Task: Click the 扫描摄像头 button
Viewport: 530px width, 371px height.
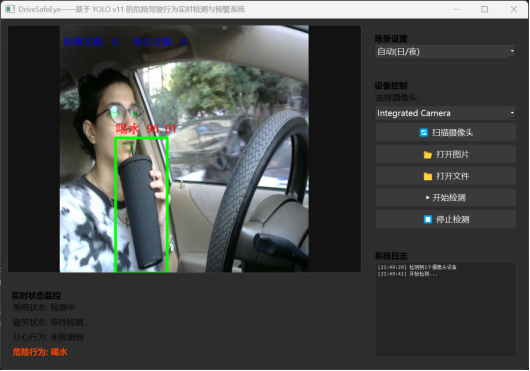Action: click(x=445, y=133)
